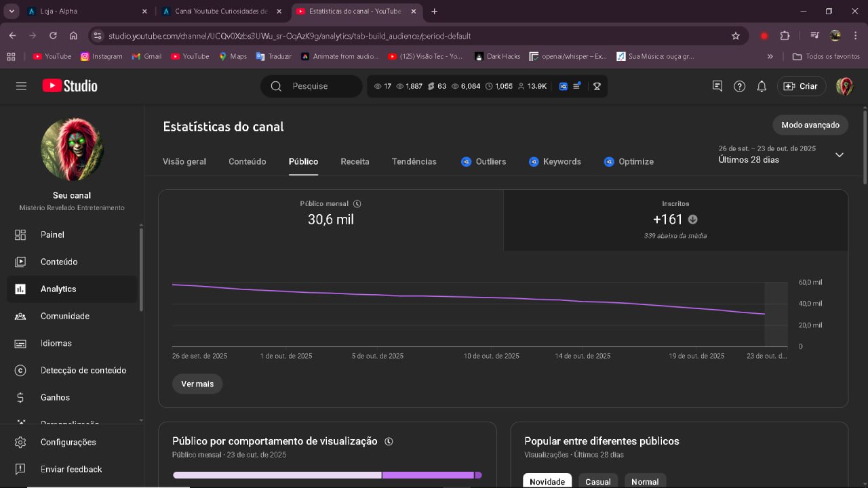Click the Modo avançado button
This screenshot has width=868, height=488.
pyautogui.click(x=810, y=125)
